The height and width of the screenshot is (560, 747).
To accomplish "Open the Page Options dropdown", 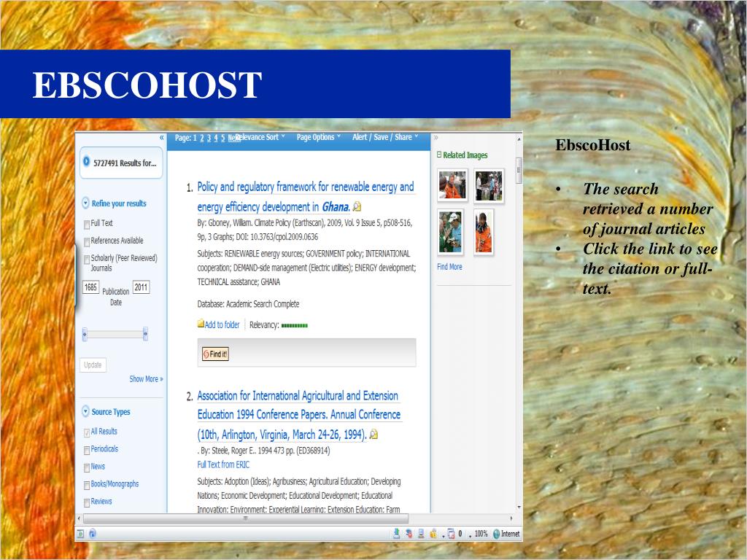I will (319, 137).
